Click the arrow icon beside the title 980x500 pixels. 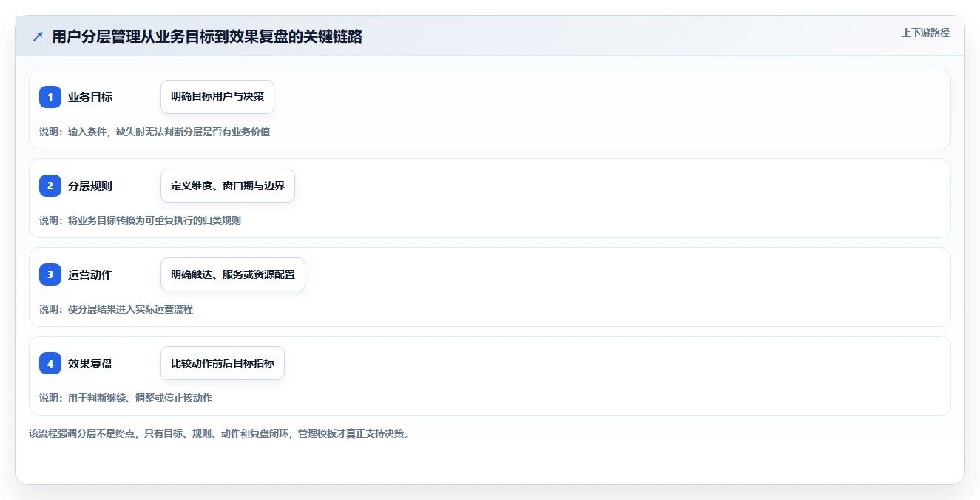[38, 37]
